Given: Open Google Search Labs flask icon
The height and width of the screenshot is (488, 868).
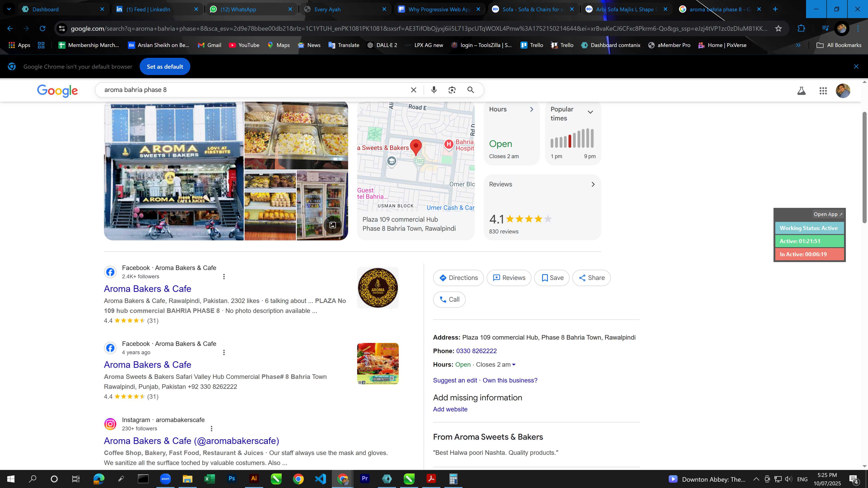Looking at the screenshot, I should tap(801, 91).
